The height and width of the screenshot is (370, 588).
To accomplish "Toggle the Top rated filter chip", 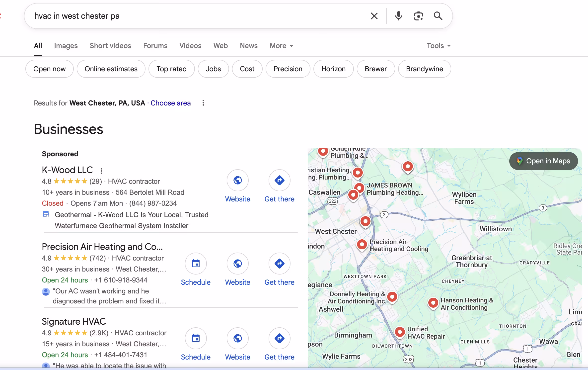I will tap(171, 69).
